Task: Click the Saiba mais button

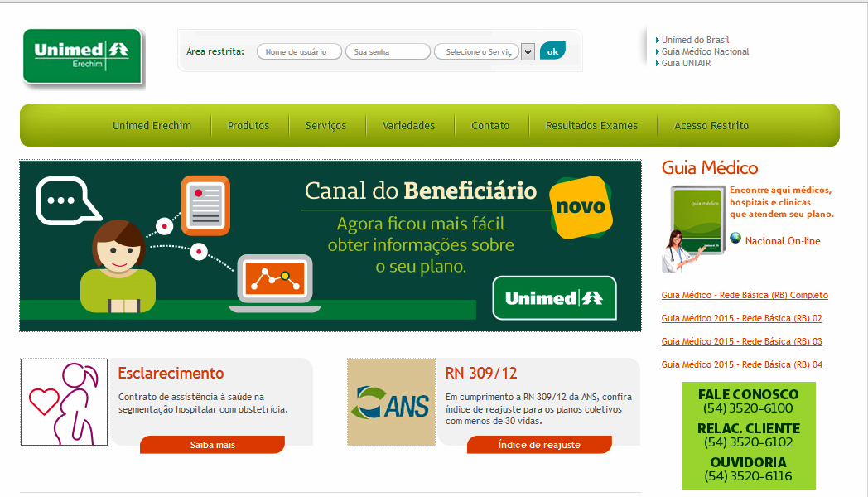Action: (212, 445)
